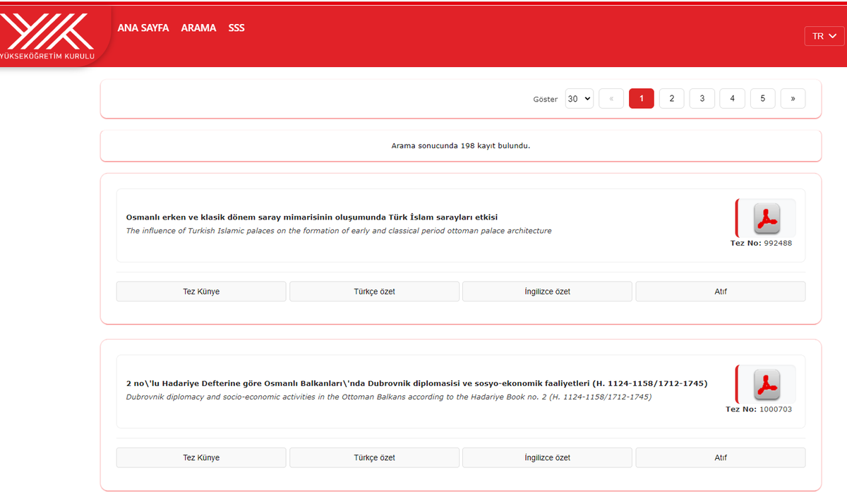Image resolution: width=847 pixels, height=504 pixels.
Task: Open the ARAMA menu item
Action: tap(198, 28)
